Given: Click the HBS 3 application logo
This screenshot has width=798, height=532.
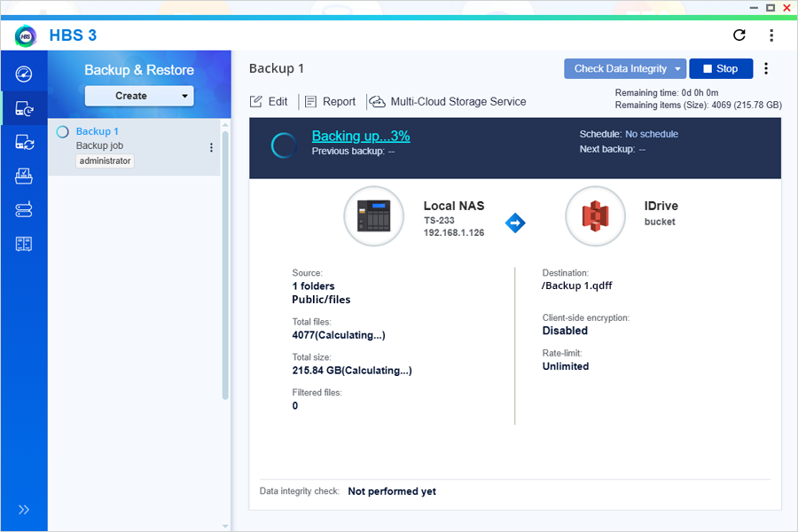Looking at the screenshot, I should pos(26,35).
